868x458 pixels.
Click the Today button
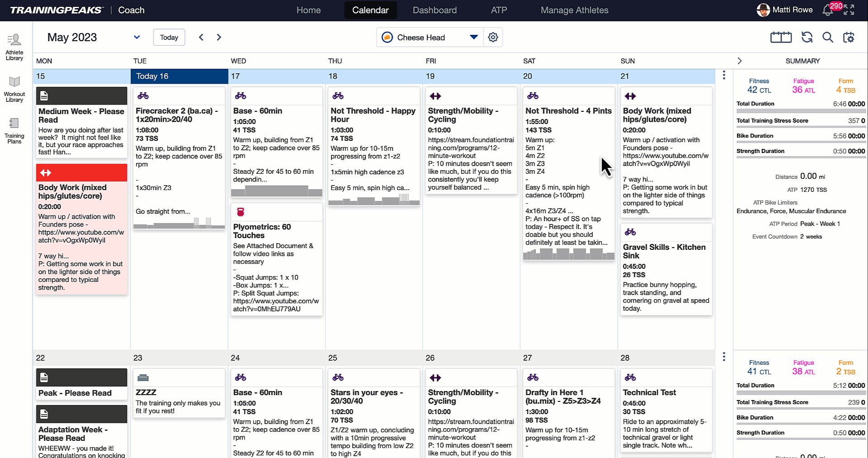tap(169, 37)
